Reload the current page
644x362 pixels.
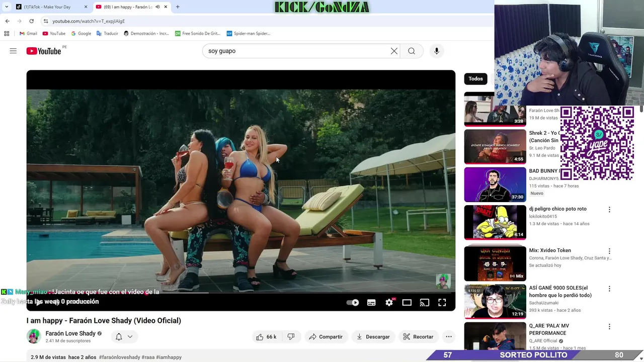(31, 21)
